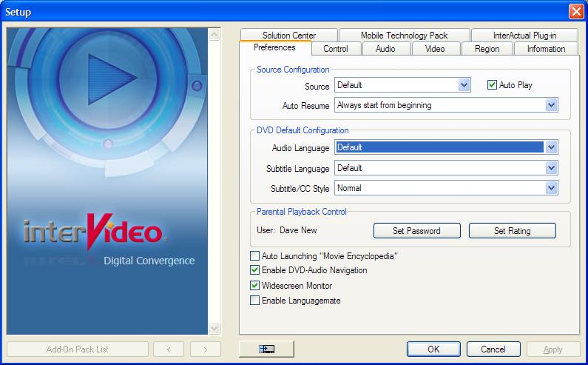Toggle the Auto Play checkbox

pos(492,85)
